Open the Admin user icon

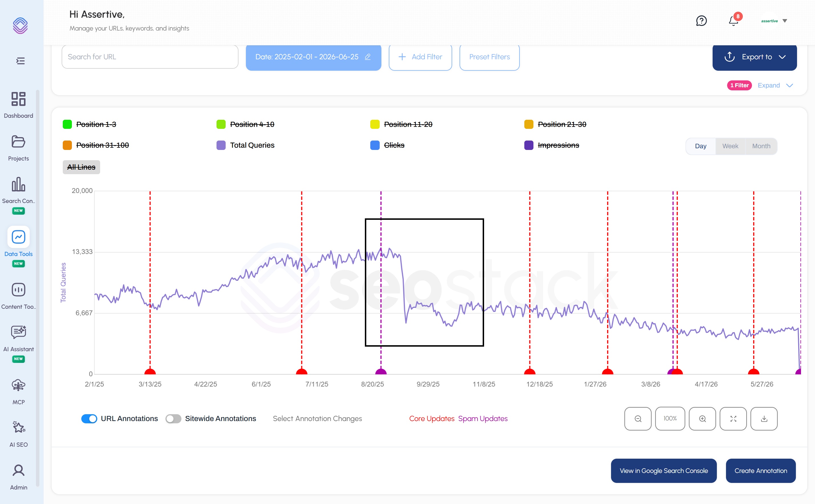[18, 470]
